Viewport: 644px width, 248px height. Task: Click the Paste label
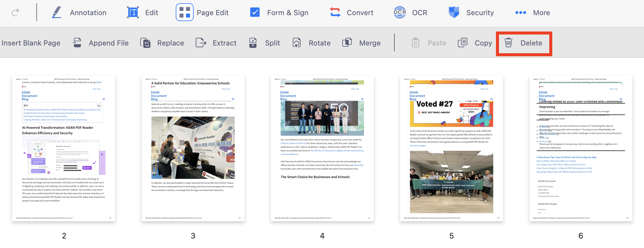coord(437,43)
